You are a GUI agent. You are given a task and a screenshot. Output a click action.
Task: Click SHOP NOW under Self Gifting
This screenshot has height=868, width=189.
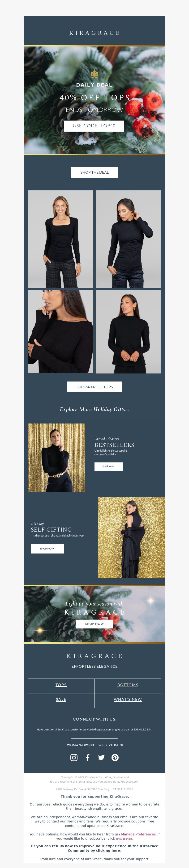pyautogui.click(x=47, y=549)
